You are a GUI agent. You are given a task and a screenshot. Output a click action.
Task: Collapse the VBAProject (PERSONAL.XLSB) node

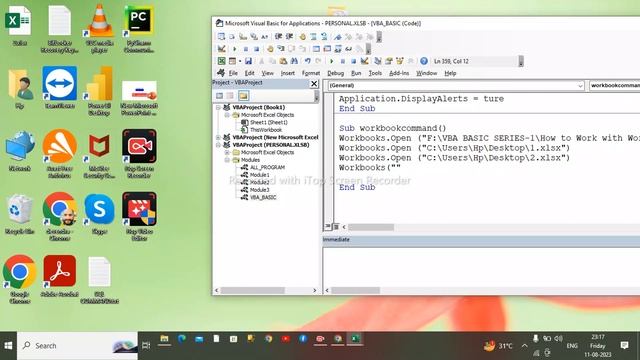tap(218, 145)
